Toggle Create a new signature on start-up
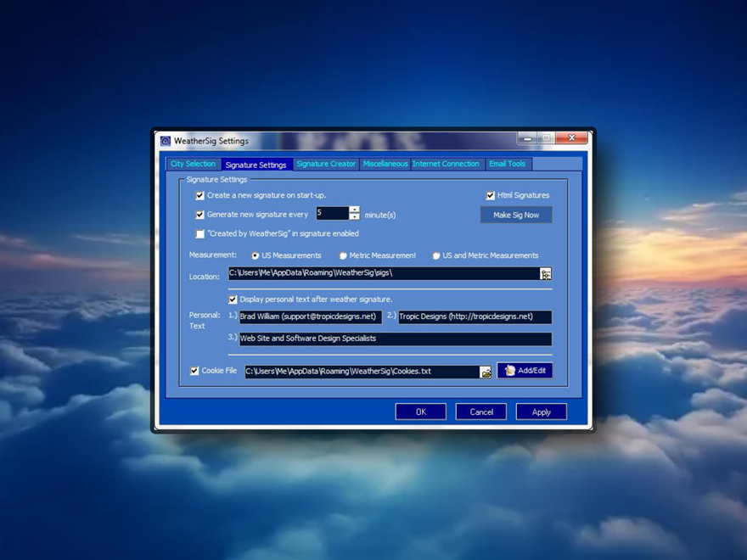 (200, 196)
